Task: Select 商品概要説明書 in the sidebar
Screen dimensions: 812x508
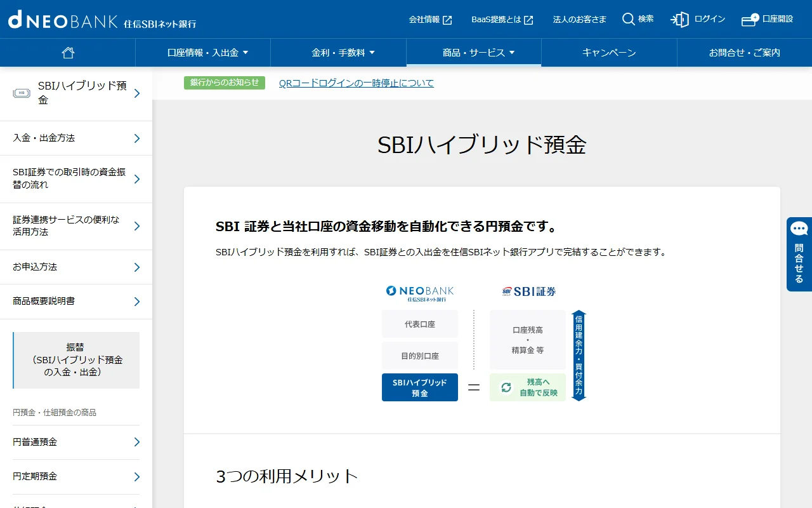Action: 76,302
